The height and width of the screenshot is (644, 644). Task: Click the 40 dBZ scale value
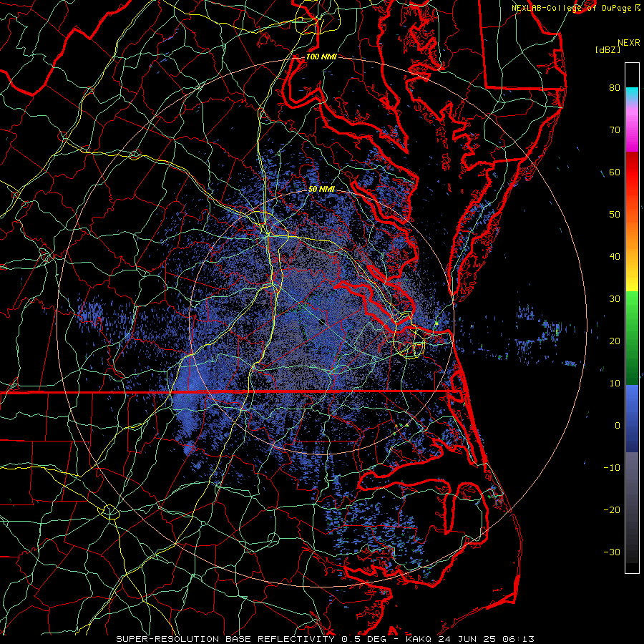point(615,257)
